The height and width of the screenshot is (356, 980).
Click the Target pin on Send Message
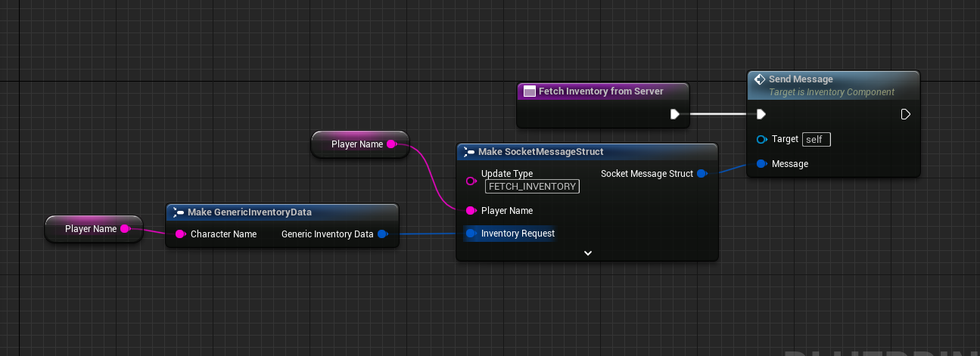(761, 139)
